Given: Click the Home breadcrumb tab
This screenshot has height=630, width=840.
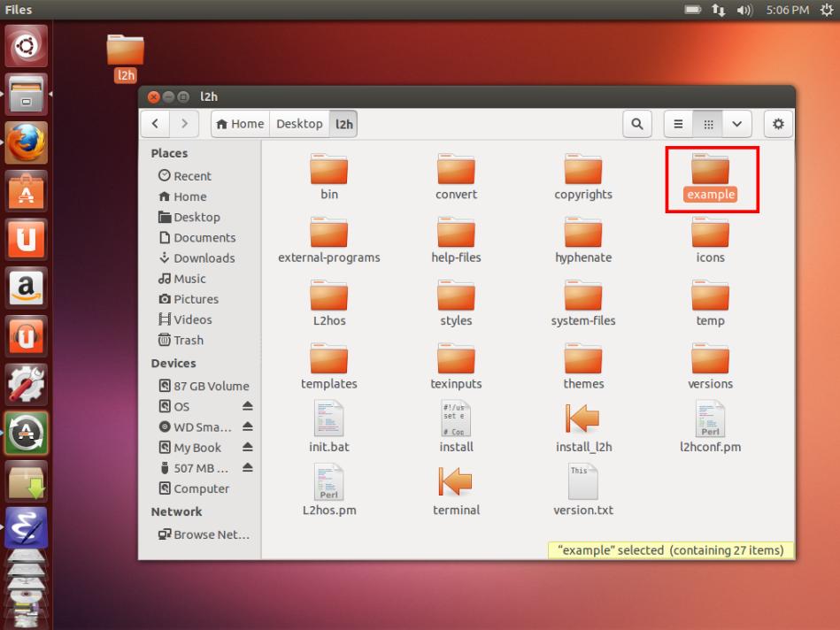Looking at the screenshot, I should coord(240,125).
